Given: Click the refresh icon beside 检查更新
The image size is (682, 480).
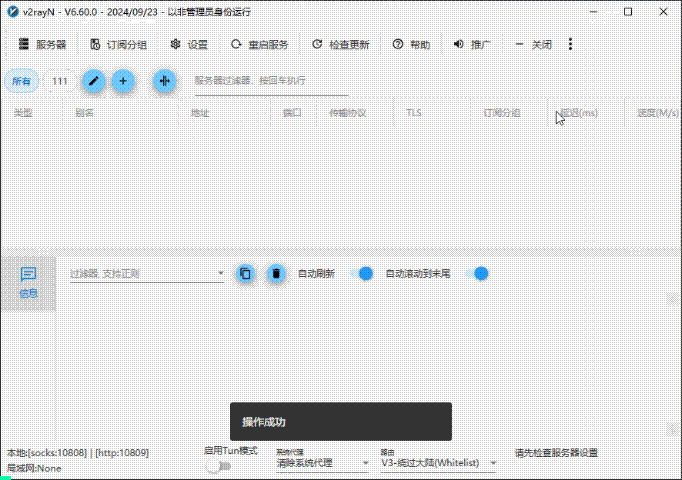Looking at the screenshot, I should (317, 44).
